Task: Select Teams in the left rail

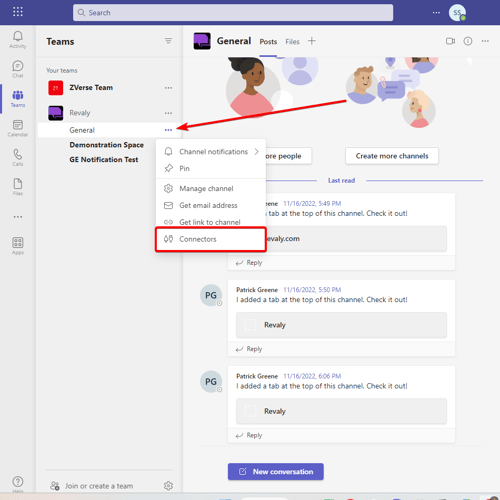Action: click(x=18, y=99)
